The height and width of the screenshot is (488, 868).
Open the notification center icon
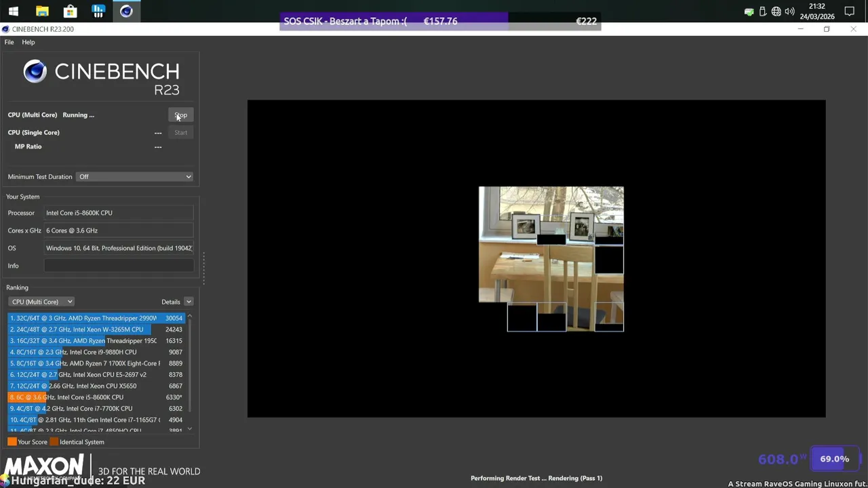850,12
